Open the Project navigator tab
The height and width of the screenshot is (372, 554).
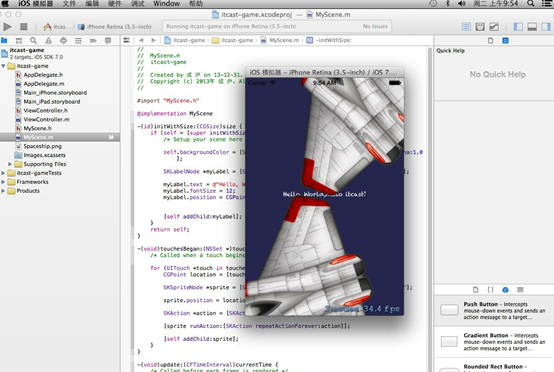[4, 40]
